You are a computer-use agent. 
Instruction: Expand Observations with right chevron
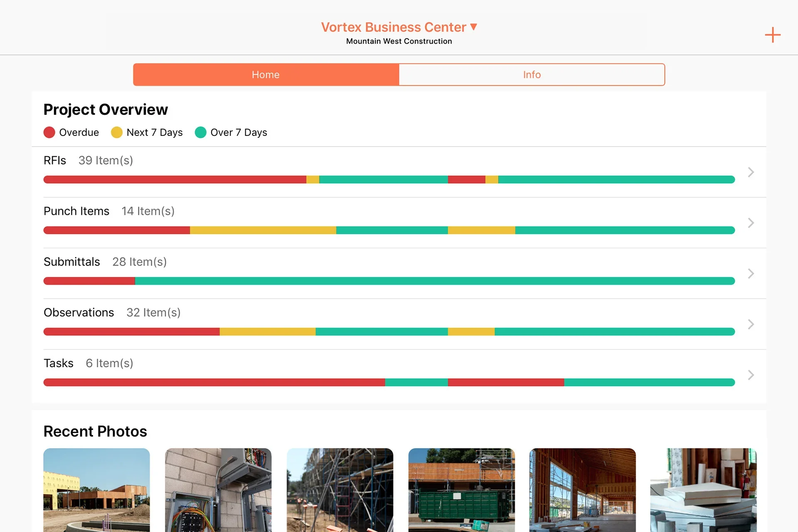(x=751, y=324)
